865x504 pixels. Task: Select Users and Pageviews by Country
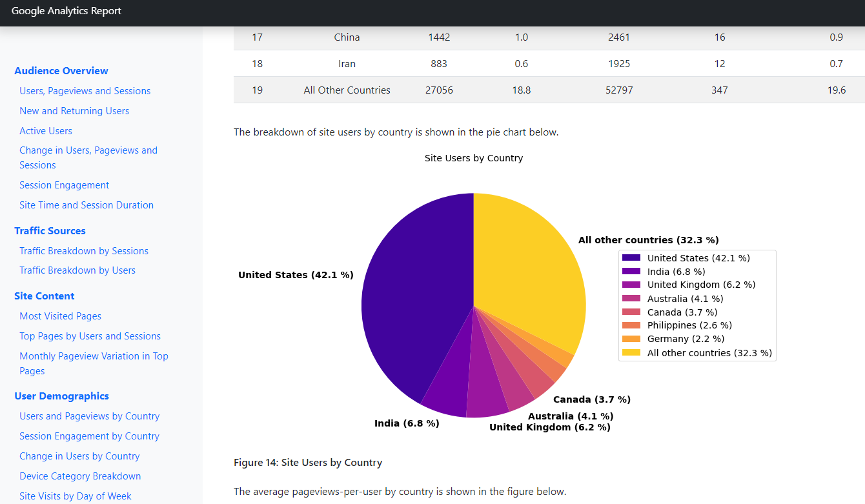tap(89, 416)
